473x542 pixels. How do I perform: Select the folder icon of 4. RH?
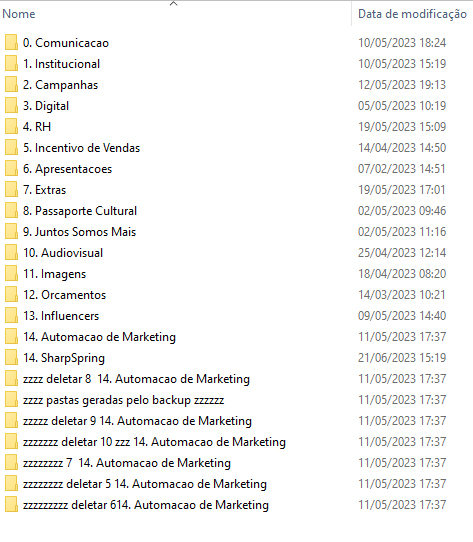(x=11, y=127)
